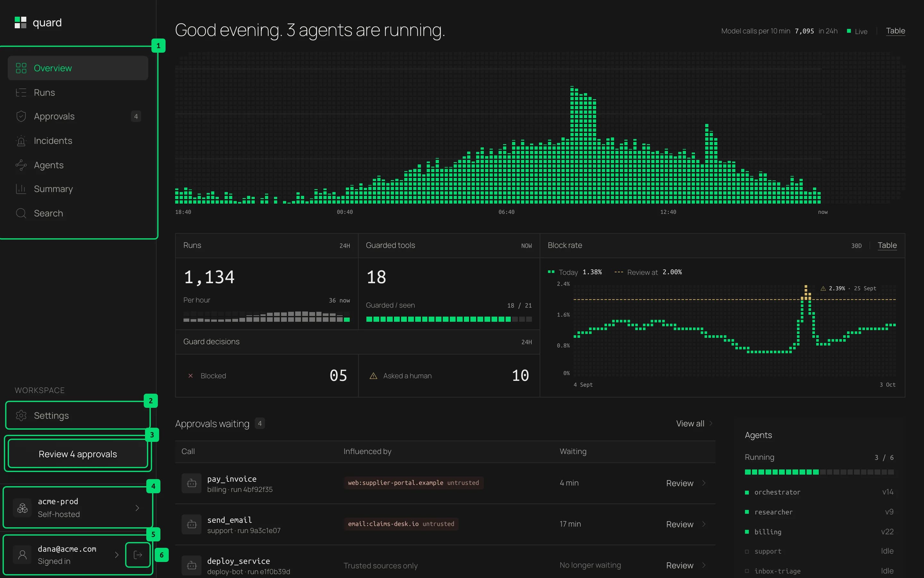Image resolution: width=924 pixels, height=578 pixels.
Task: Click the sign-out icon button
Action: tap(138, 555)
